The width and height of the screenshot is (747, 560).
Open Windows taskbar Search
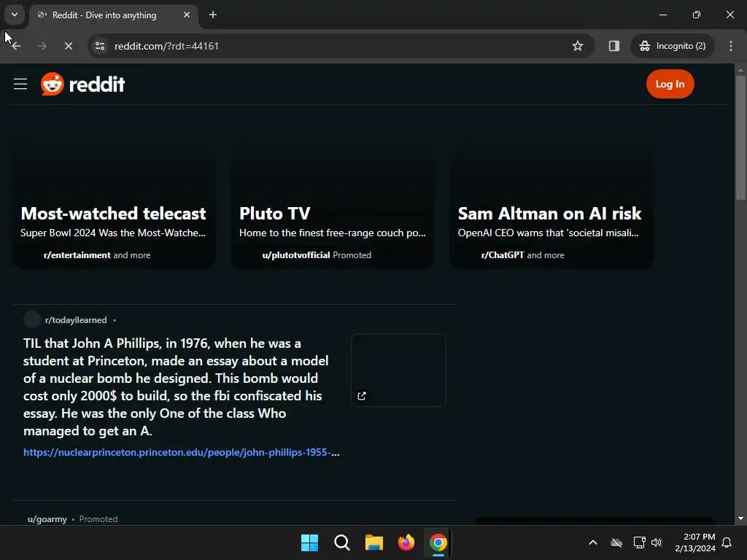pos(341,542)
